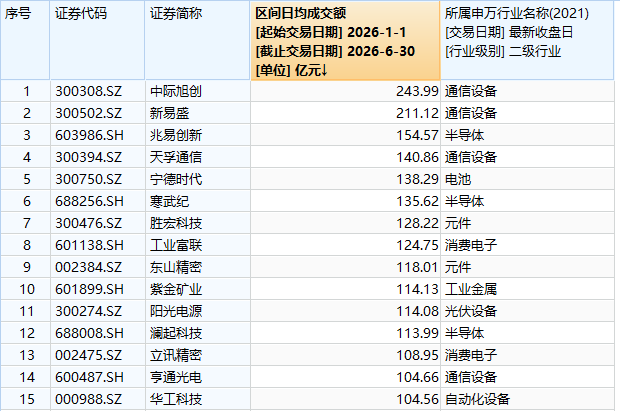The height and width of the screenshot is (411, 620).
Task: Select stock name 华工科技
Action: [x=176, y=399]
